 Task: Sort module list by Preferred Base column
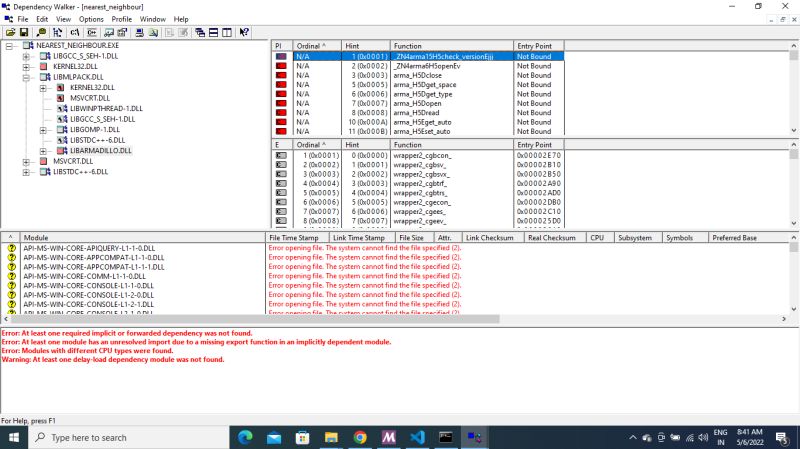(747, 238)
